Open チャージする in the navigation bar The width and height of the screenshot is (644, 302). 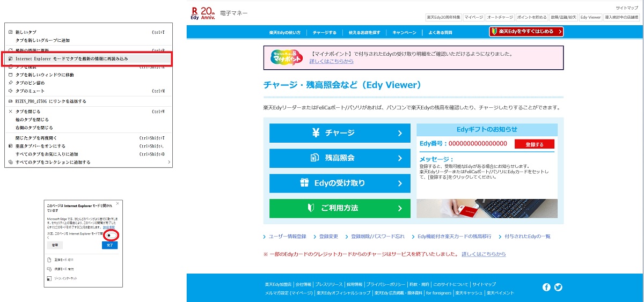(x=325, y=33)
